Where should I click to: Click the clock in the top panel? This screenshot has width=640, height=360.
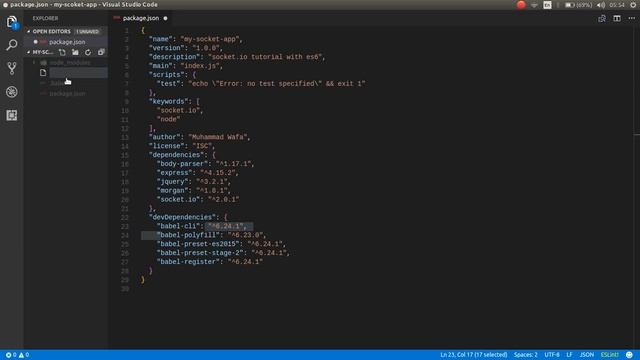click(617, 5)
